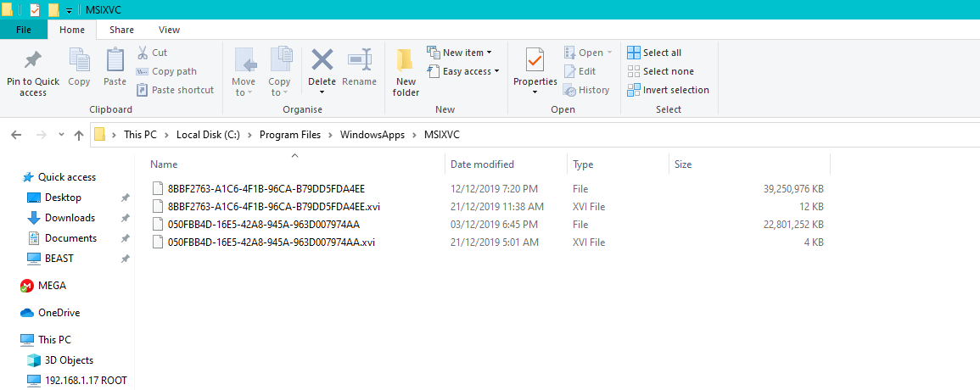Switch to the Share ribbon tab
980x390 pixels.
pos(121,30)
